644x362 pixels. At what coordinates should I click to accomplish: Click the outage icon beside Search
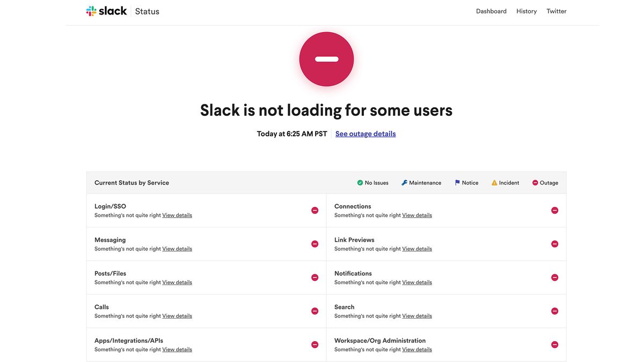click(554, 310)
